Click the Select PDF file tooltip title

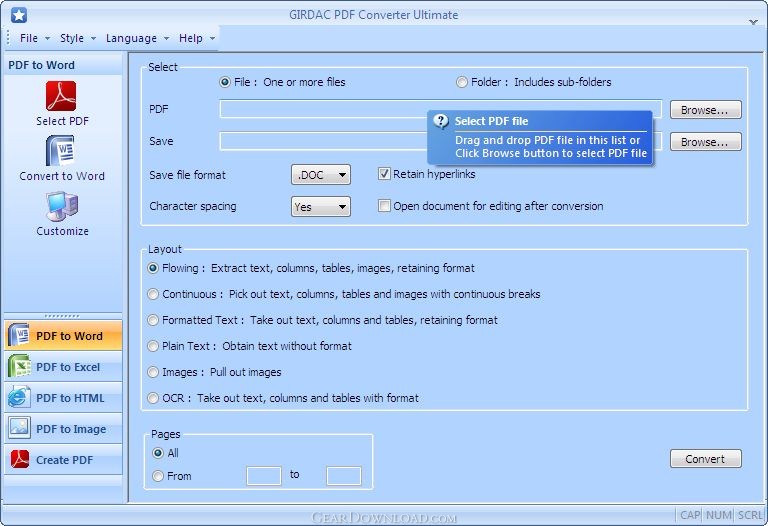click(491, 121)
